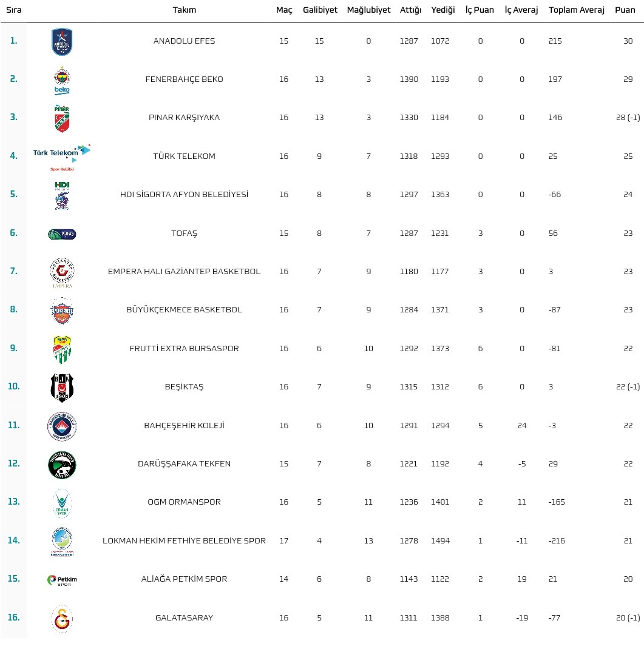
Task: Click the Toplam Averaj column header
Action: pyautogui.click(x=576, y=10)
